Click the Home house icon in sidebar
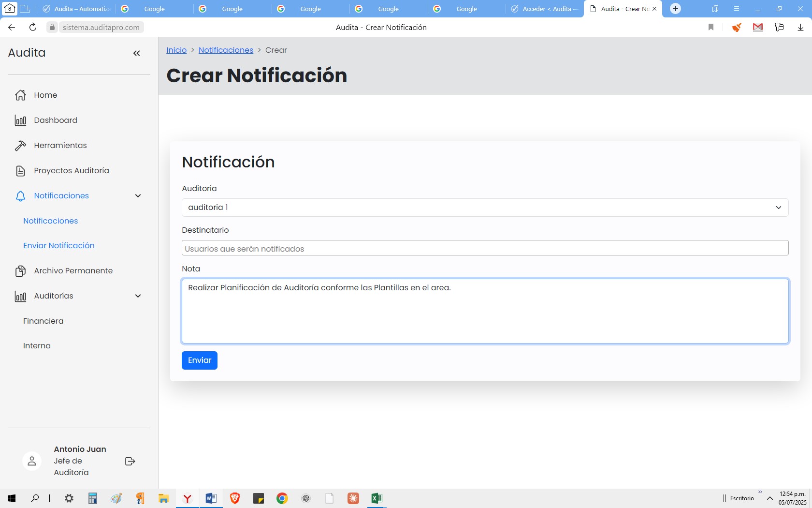 20,95
